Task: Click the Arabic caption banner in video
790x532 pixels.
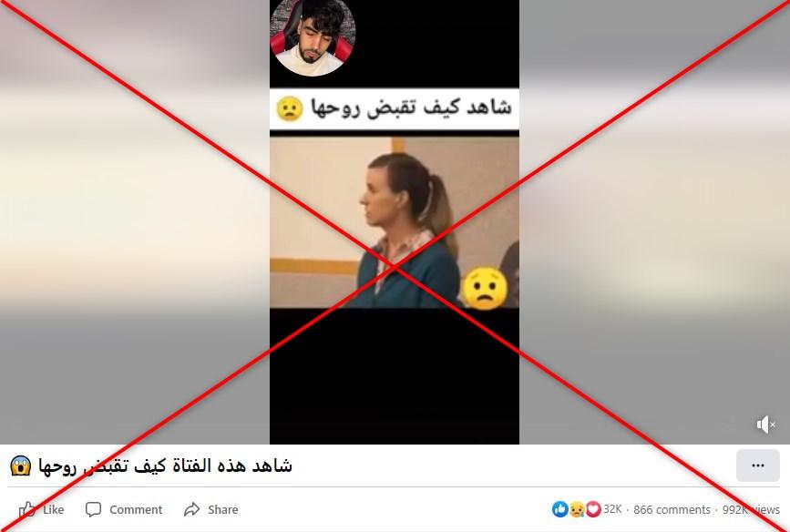Action: click(x=395, y=108)
